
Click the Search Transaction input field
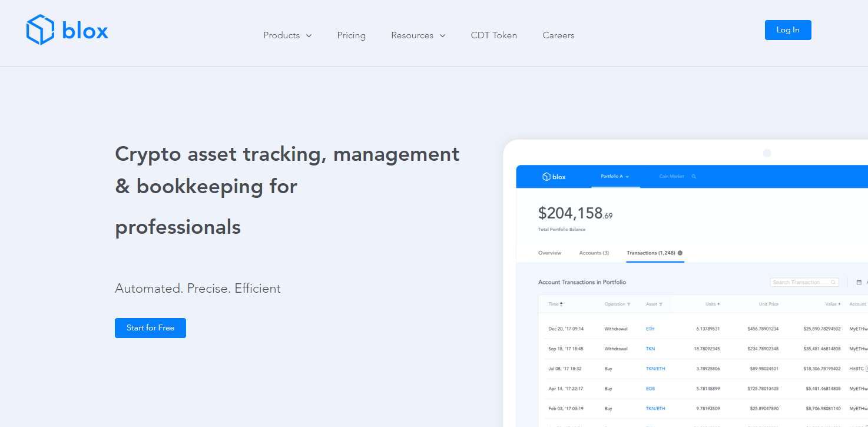tap(801, 283)
